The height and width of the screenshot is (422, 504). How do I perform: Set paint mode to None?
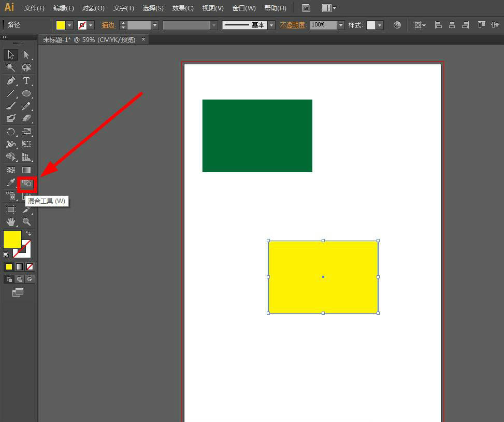point(30,267)
